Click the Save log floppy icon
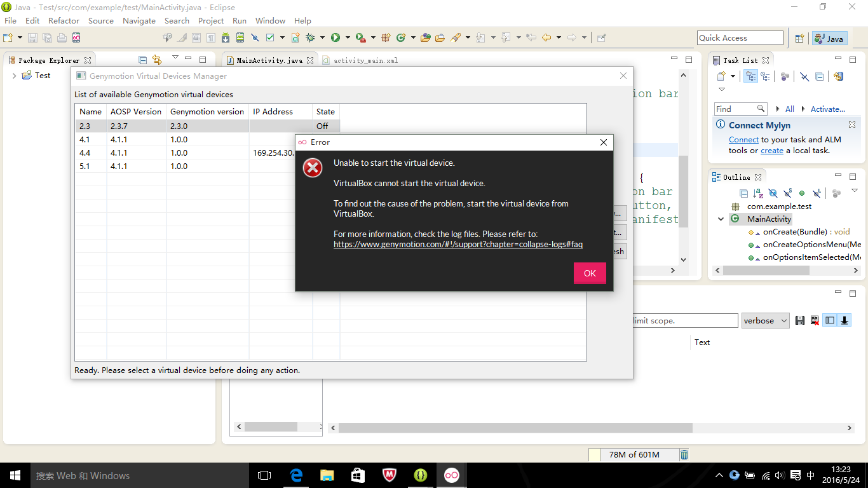 [x=800, y=321]
